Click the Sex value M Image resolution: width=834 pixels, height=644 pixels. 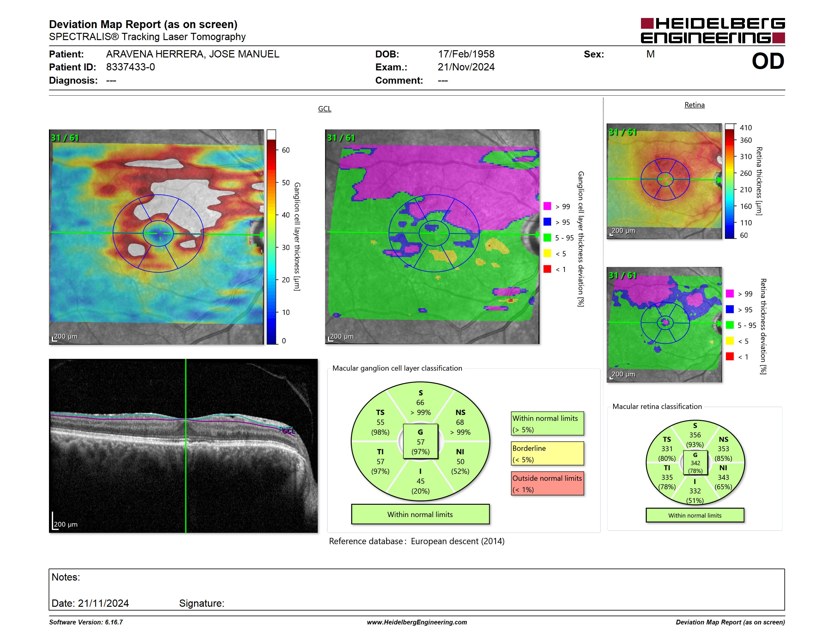pyautogui.click(x=650, y=54)
